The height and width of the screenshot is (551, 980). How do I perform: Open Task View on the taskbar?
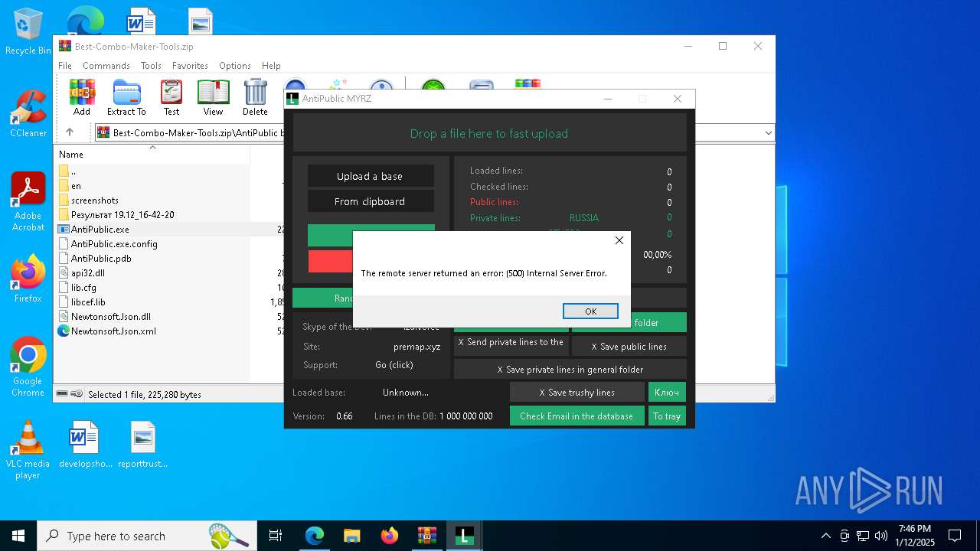point(276,536)
